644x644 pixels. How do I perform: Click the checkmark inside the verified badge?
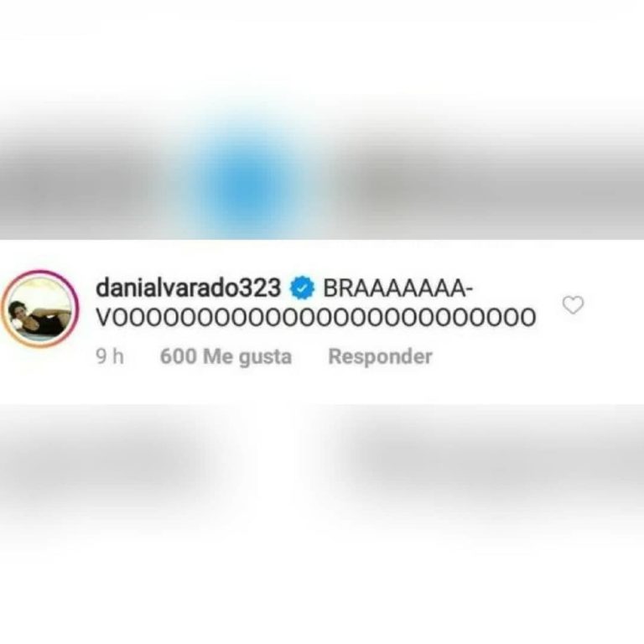coord(302,288)
